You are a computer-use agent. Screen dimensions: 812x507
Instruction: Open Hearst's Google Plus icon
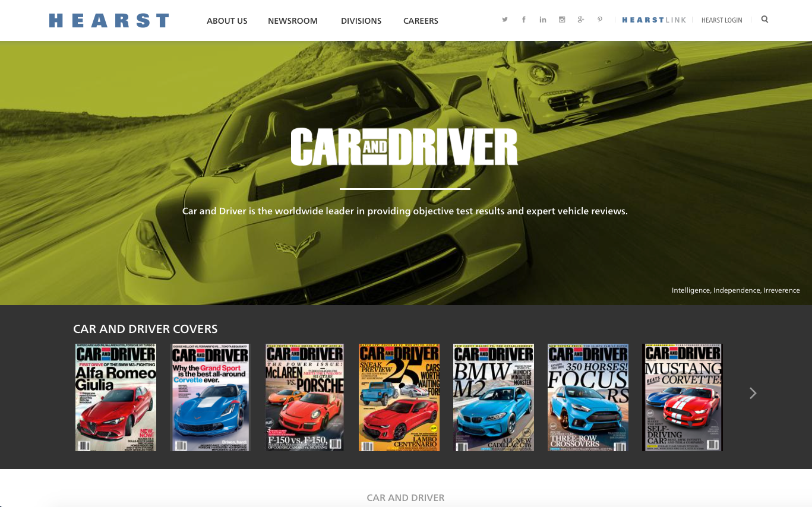[x=581, y=20]
